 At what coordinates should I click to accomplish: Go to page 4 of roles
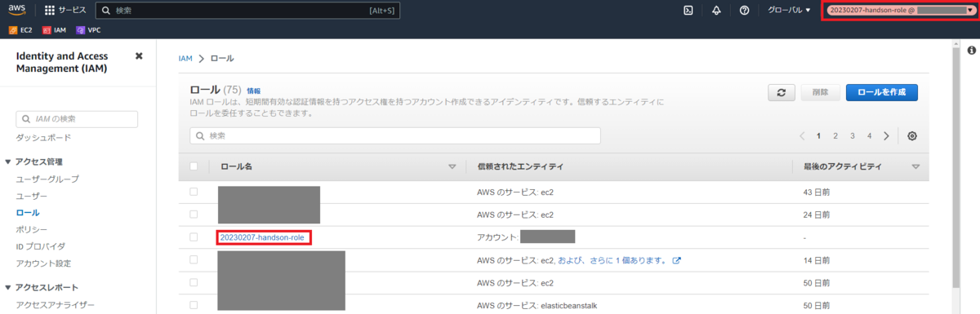869,135
